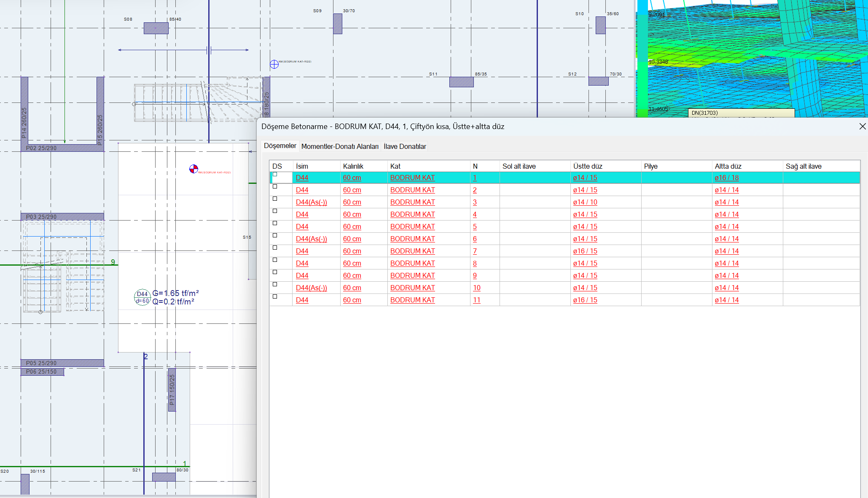Tick the DS checkbox for row N 7
Viewport: 868px width, 498px height.
[275, 248]
